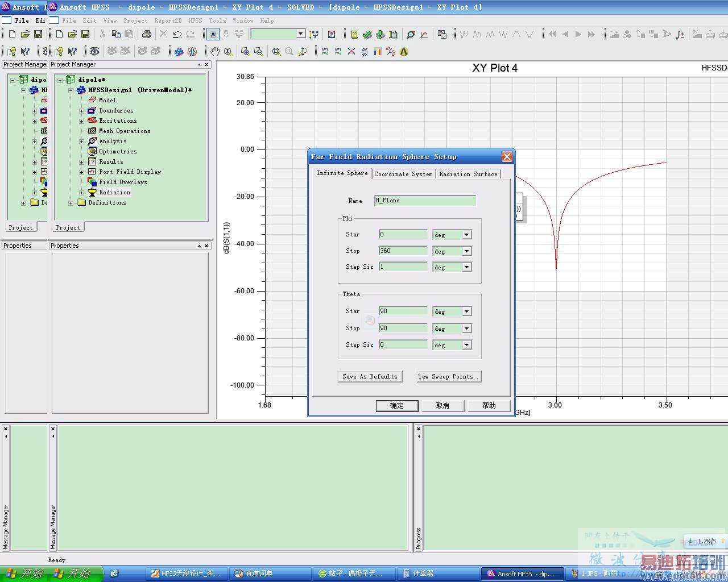Click the XY plot chart toolbar icon
This screenshot has height=582, width=728.
click(424, 35)
